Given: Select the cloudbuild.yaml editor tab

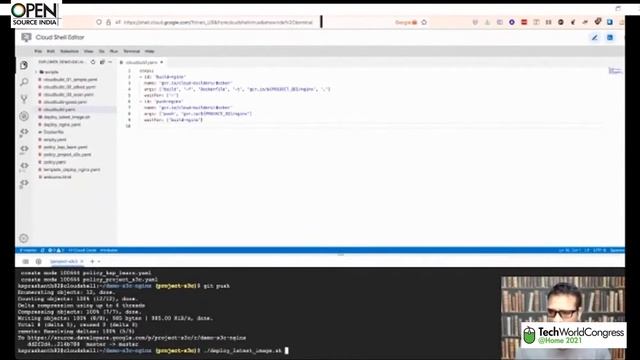Looking at the screenshot, I should coord(141,62).
